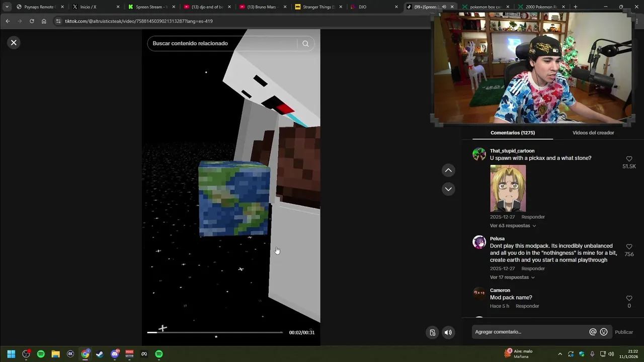Open the emoji picker icon
This screenshot has width=644, height=362.
(x=604, y=332)
